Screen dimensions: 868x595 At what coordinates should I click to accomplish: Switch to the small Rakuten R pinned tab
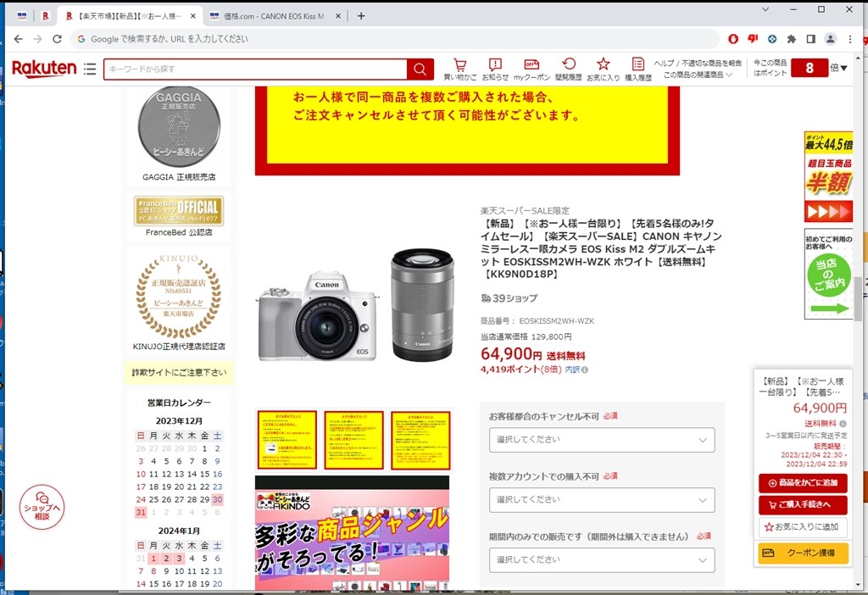46,16
